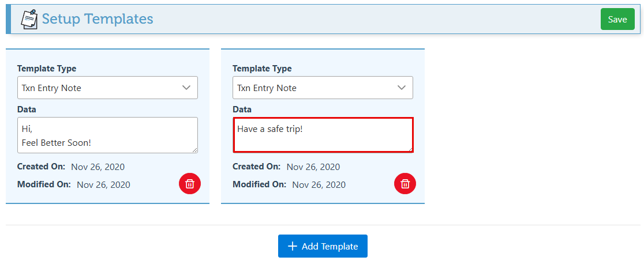Click Template Type label in the left card

pyautogui.click(x=47, y=69)
